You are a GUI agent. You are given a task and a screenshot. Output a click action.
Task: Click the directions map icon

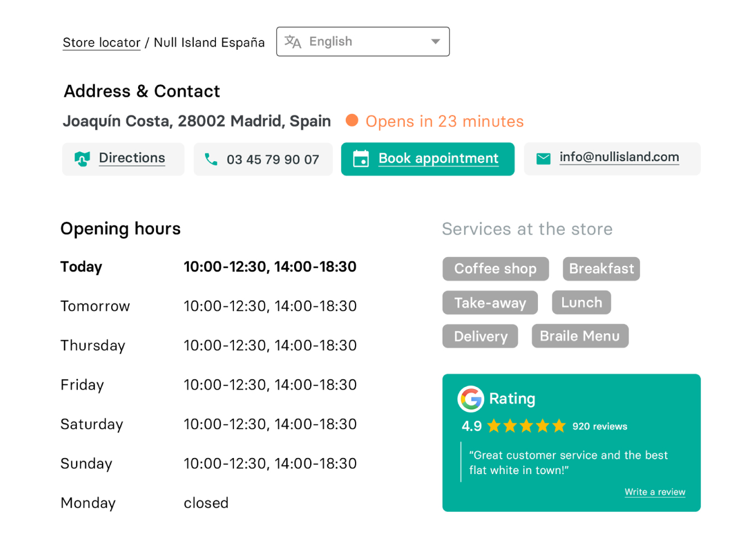[82, 159]
